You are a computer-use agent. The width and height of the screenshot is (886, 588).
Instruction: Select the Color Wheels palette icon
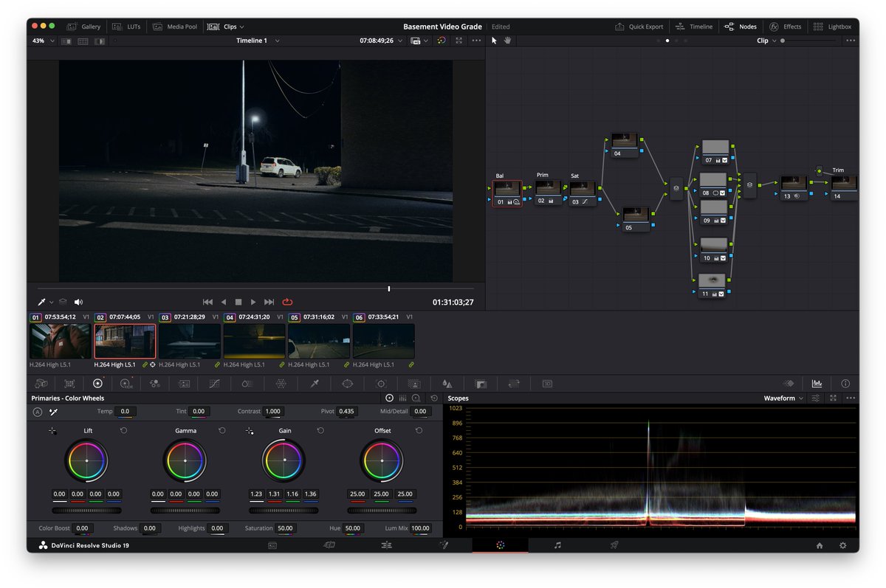[97, 384]
